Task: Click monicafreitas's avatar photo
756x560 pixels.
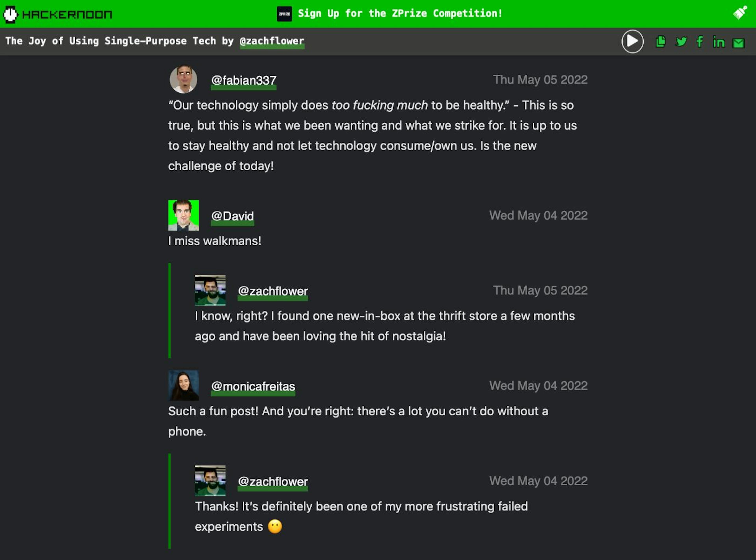Action: [183, 385]
